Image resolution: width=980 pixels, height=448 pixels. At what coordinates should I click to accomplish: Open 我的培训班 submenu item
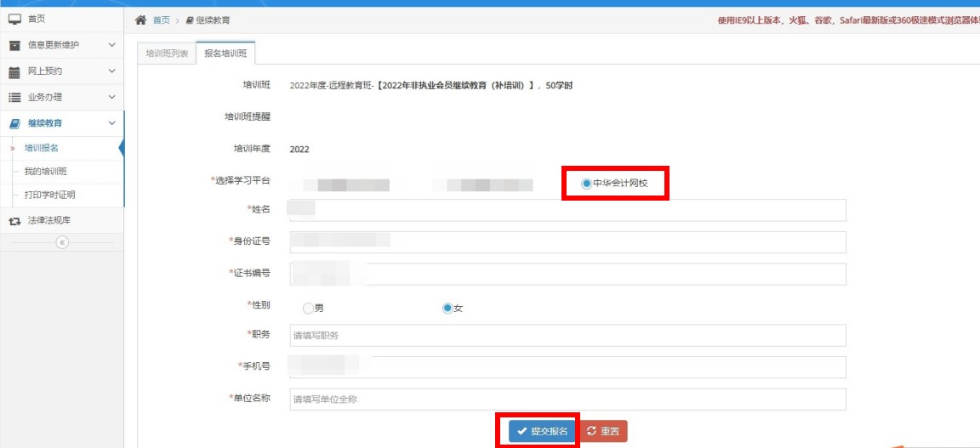62,171
